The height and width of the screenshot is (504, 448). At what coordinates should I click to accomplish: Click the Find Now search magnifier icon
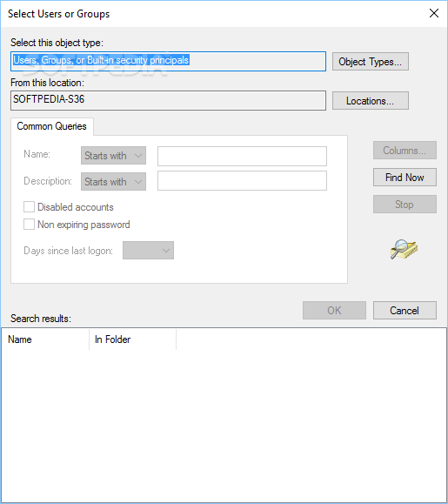tap(404, 249)
